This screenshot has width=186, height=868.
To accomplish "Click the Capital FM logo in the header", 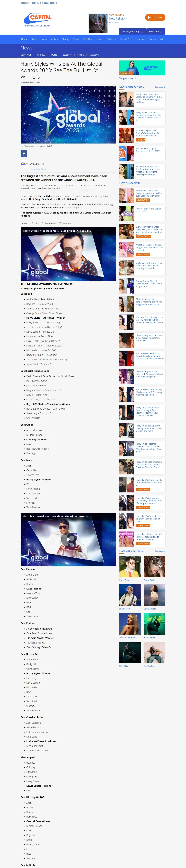I will pyautogui.click(x=38, y=20).
